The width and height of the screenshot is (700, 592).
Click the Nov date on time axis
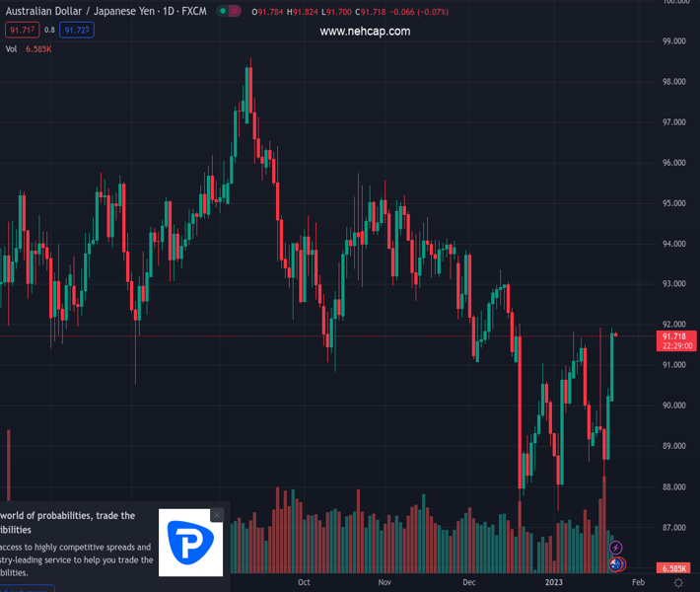click(385, 582)
